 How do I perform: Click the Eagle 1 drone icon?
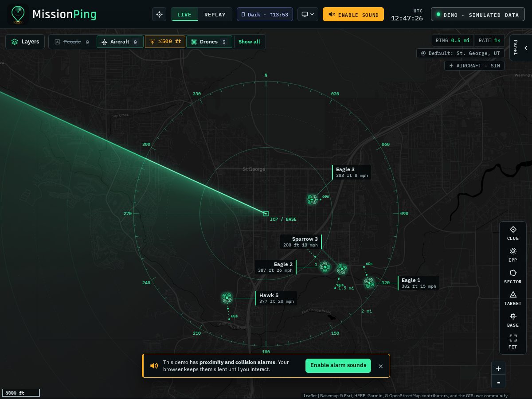pos(369,282)
